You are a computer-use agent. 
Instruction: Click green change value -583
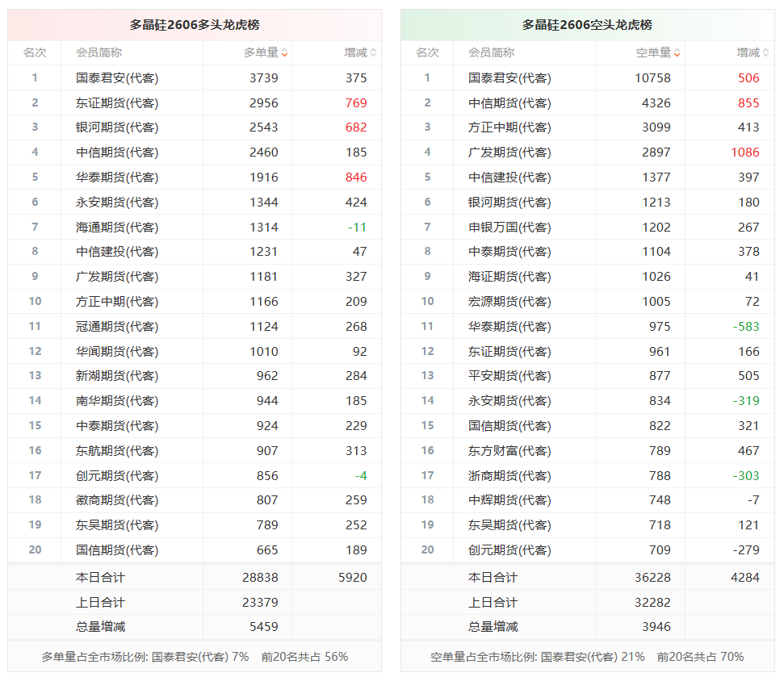(746, 327)
